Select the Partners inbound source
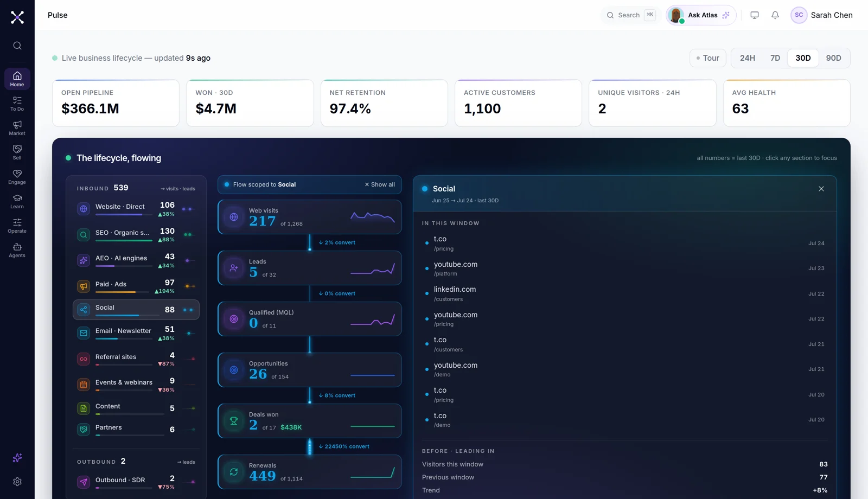868x499 pixels. 136,430
